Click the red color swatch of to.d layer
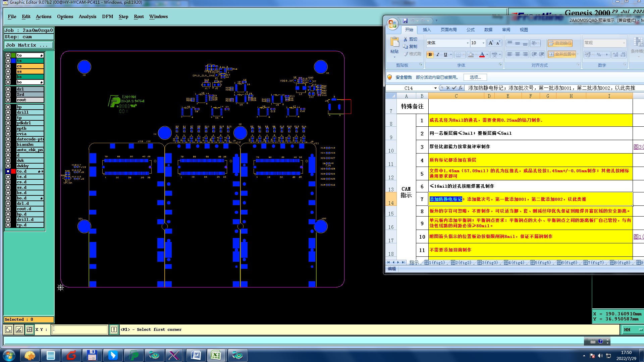Screen dimensions: 644x362 13,171
